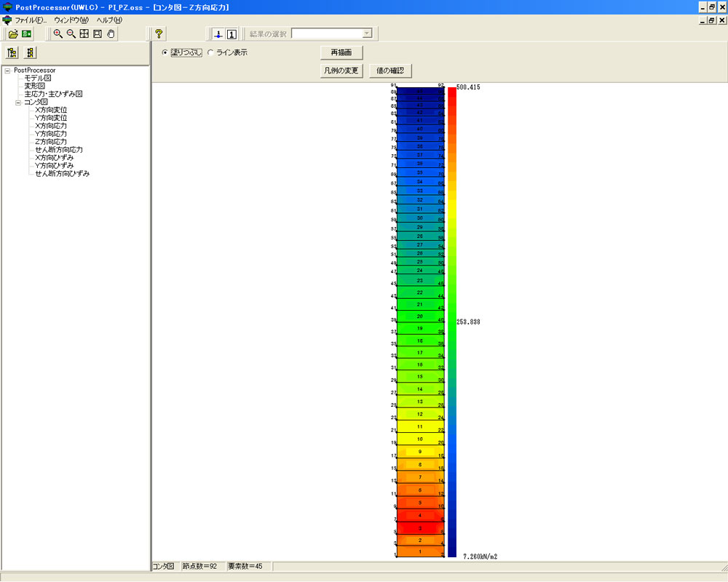Click the pan hand tool
728x582 pixels.
(111, 33)
